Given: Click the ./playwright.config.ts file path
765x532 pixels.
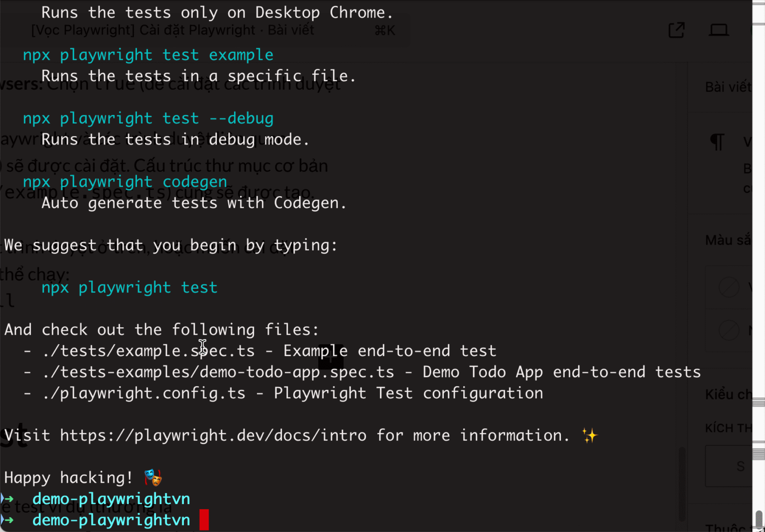Looking at the screenshot, I should click(144, 393).
